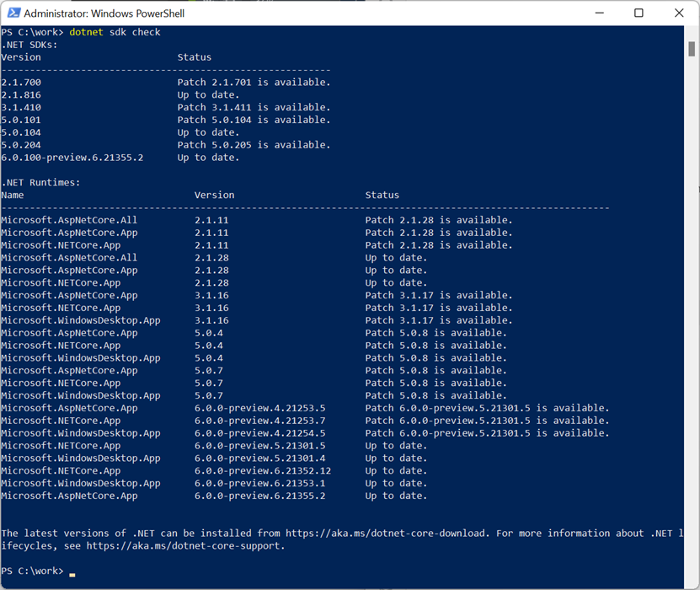Maximize the PowerShell window

coord(639,13)
